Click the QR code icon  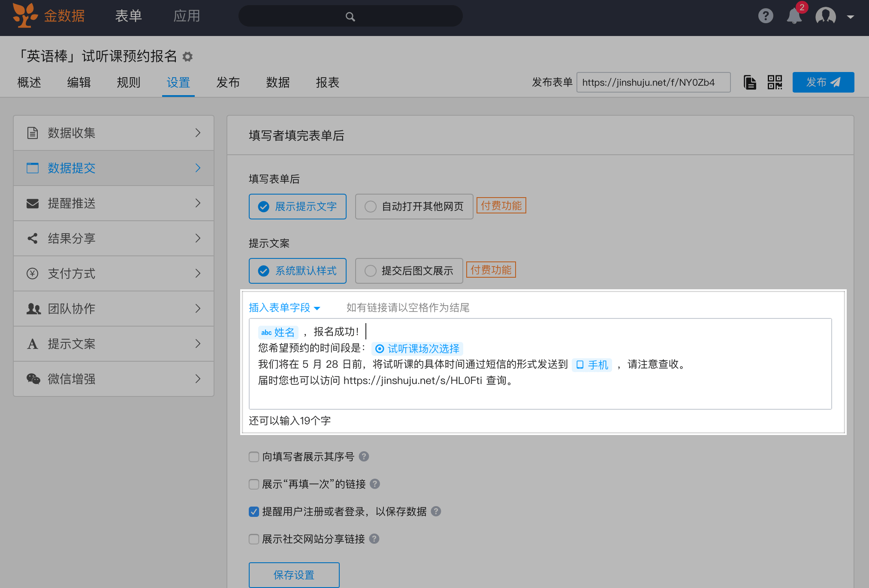coord(775,82)
